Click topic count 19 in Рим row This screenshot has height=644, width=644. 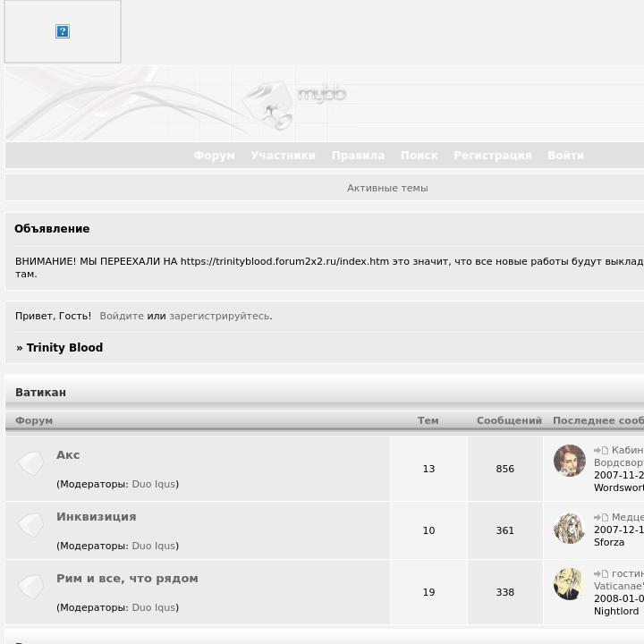(428, 592)
